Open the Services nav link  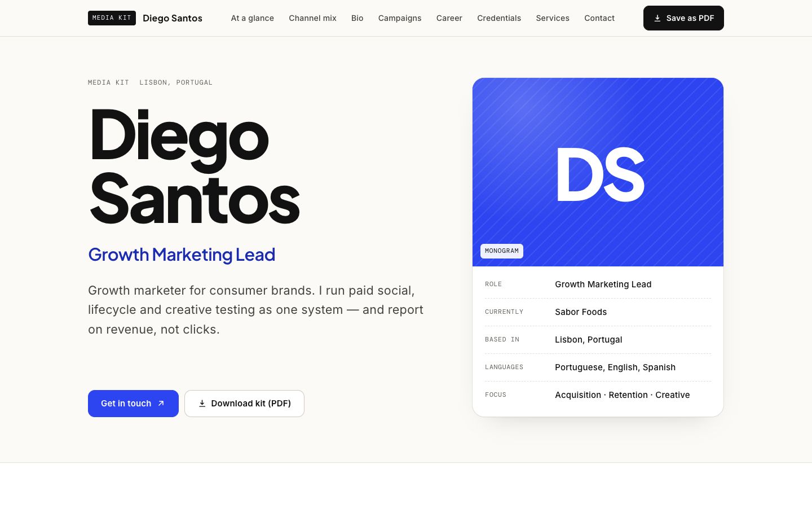(x=553, y=18)
